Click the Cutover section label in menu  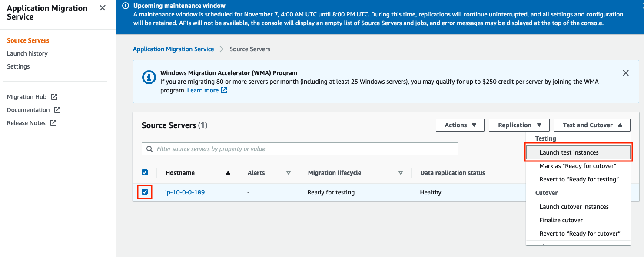[546, 193]
